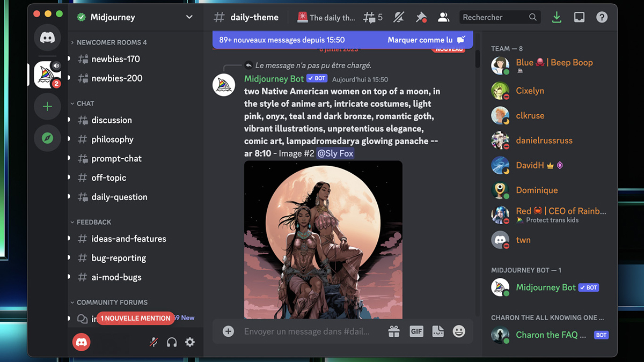Open Discord home direct messages
The image size is (644, 362).
coord(47,38)
